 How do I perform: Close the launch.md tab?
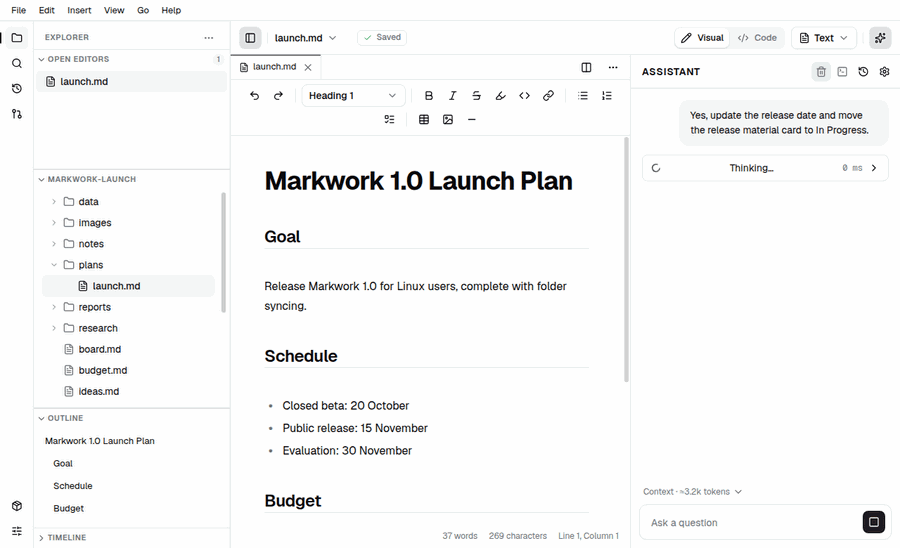tap(308, 67)
